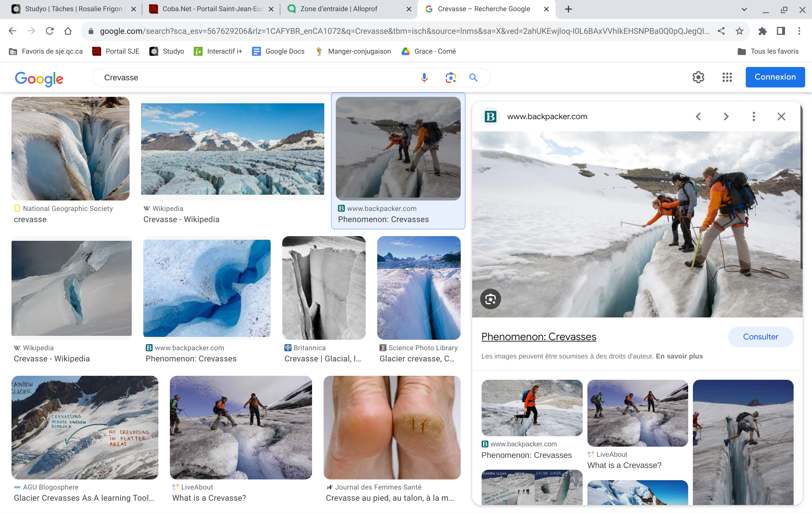Screen dimensions: 812x514
Task: Select the National Geographic crevasse thumbnail
Action: point(71,148)
